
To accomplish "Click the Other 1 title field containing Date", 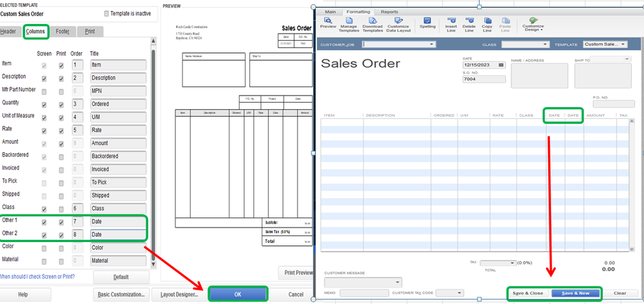I will point(118,221).
